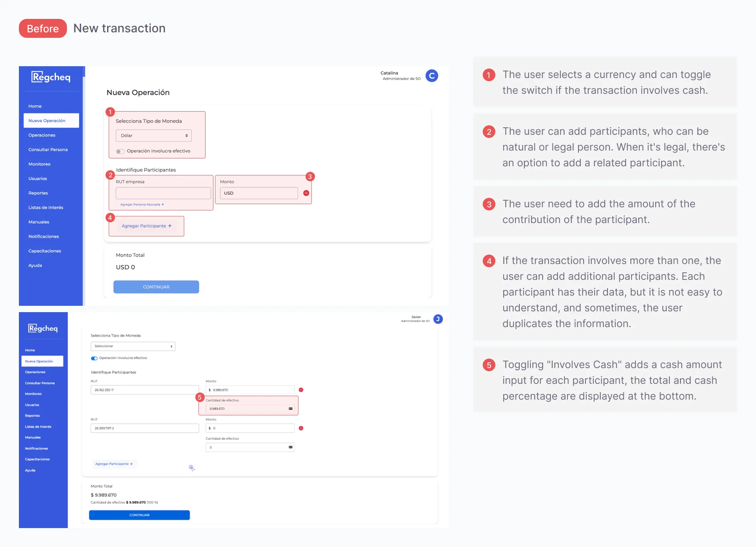Enable the gray 'Operación involucra efectivo' switch

click(120, 151)
